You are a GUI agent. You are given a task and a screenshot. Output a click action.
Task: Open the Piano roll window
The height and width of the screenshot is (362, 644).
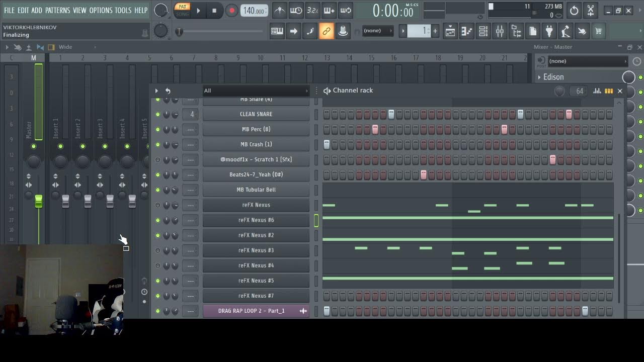[466, 31]
